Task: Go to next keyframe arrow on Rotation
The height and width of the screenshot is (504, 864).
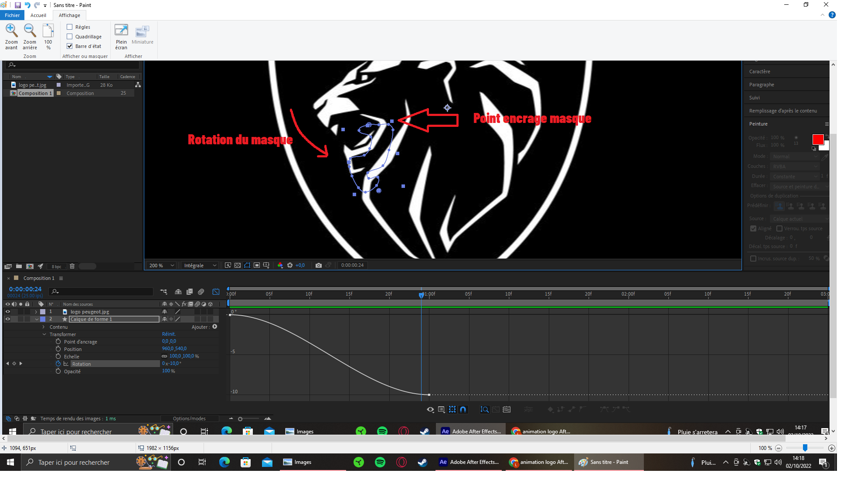Action: tap(20, 363)
